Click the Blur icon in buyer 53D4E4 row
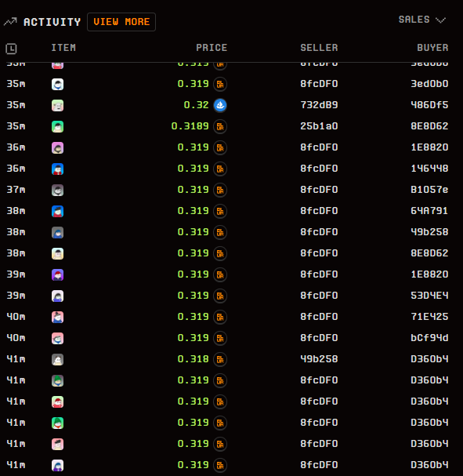This screenshot has width=463, height=476. click(x=220, y=296)
